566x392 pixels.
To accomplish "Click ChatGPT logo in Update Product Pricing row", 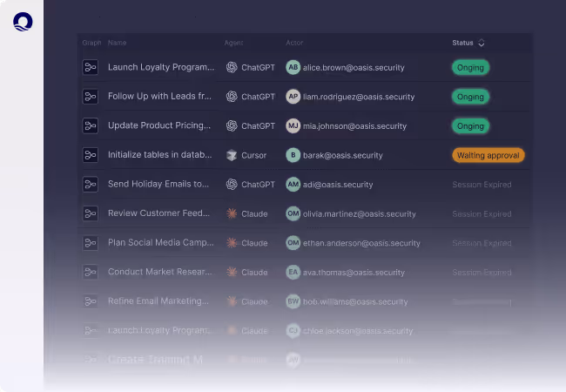I will point(232,125).
